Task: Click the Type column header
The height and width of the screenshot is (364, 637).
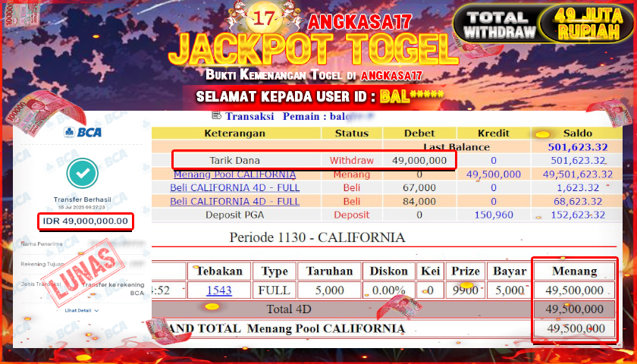Action: (275, 271)
